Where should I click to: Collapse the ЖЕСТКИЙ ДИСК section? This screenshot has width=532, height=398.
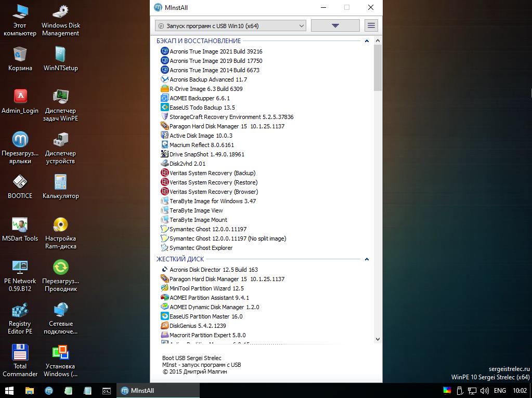tap(367, 259)
